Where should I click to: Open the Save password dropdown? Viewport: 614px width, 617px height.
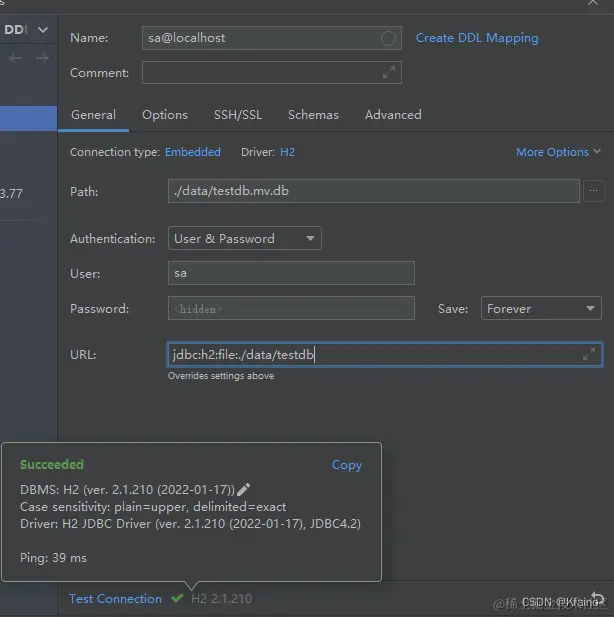click(541, 308)
